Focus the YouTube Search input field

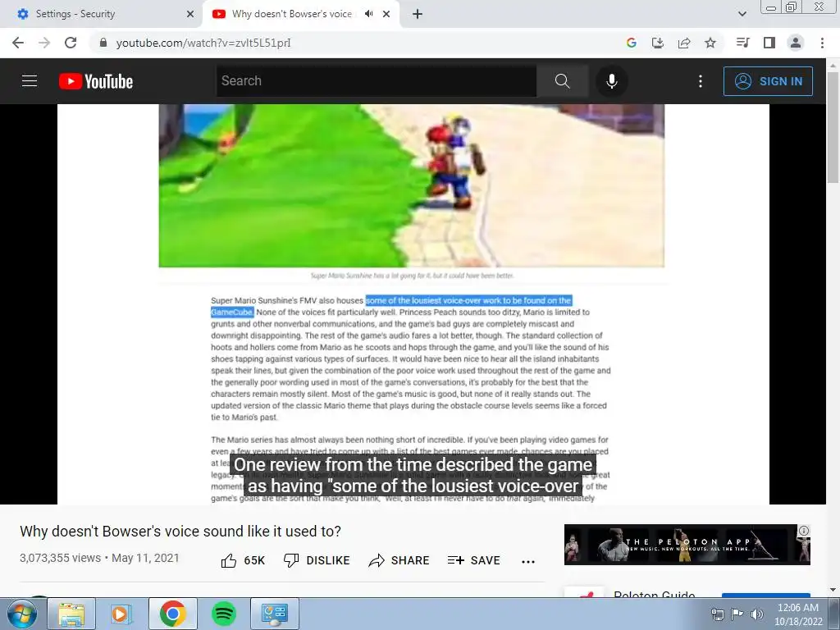click(377, 81)
